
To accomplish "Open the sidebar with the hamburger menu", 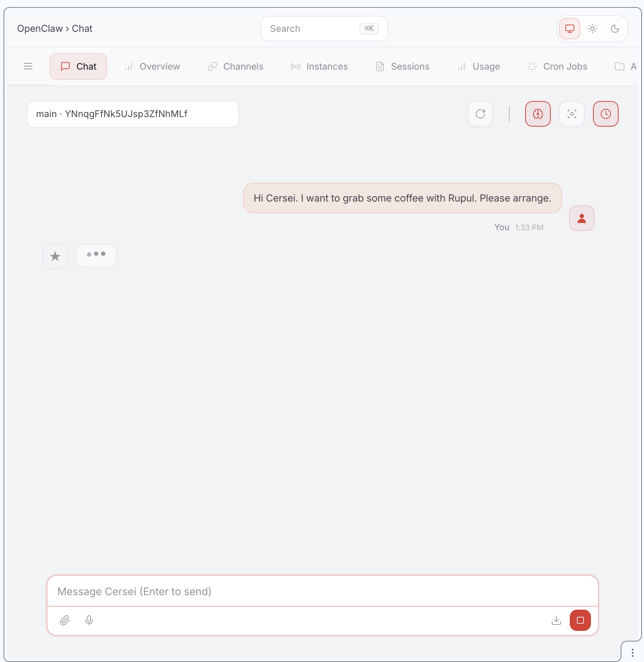I will pos(28,66).
